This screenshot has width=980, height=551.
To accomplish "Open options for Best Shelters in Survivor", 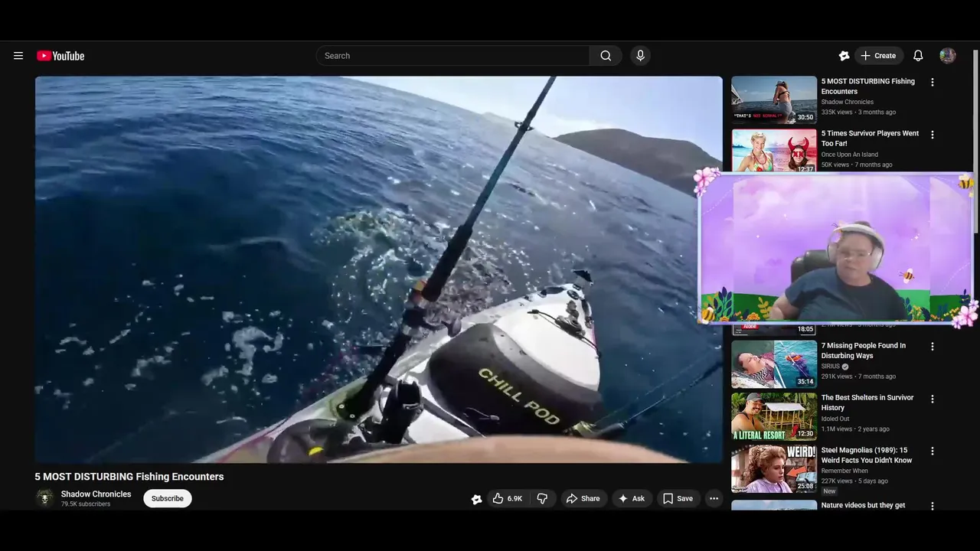I will click(x=933, y=399).
